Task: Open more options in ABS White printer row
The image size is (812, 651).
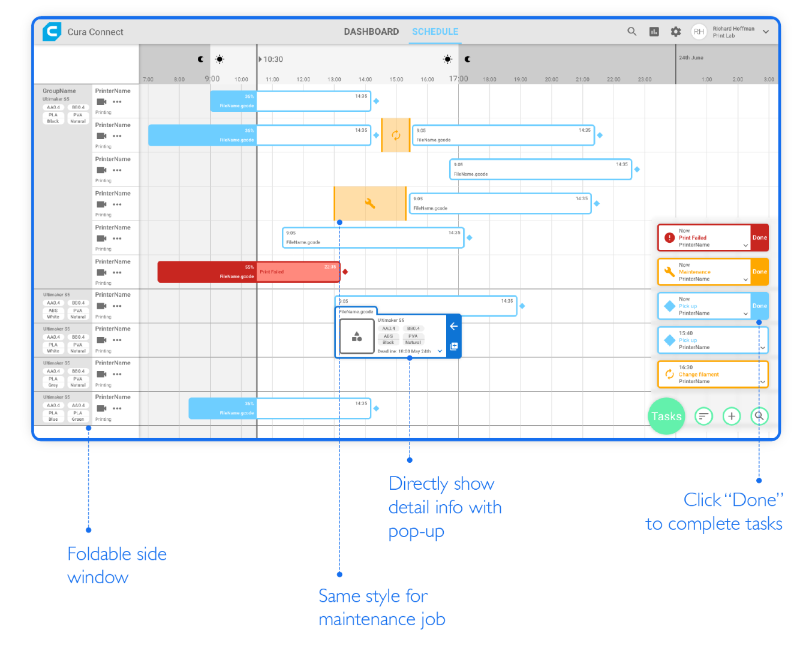Action: [x=117, y=306]
